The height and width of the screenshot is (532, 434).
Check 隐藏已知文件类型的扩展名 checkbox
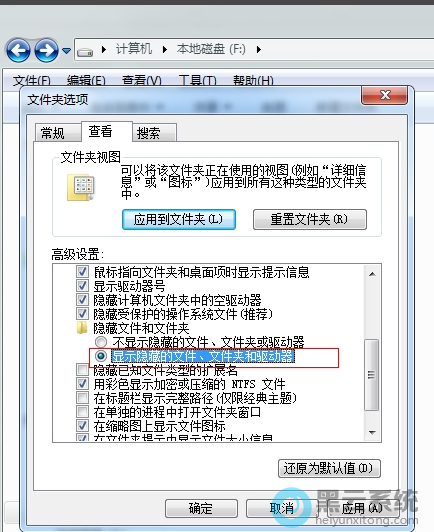[82, 370]
